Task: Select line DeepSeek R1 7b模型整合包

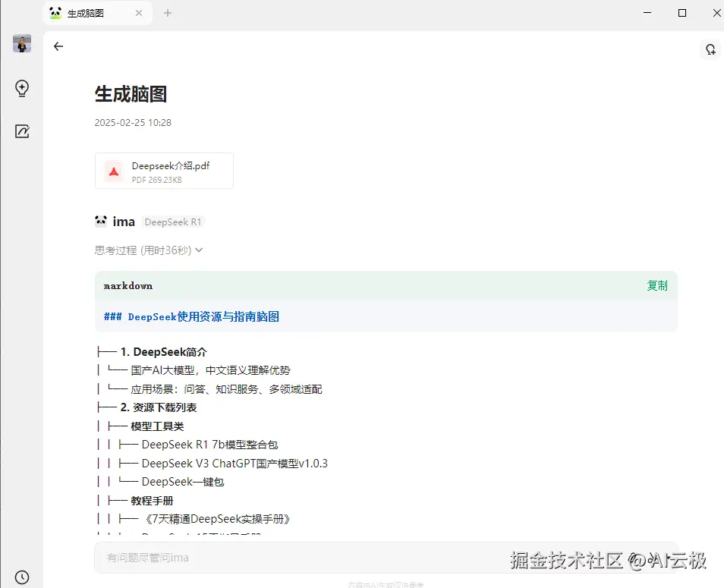Action: tap(209, 445)
